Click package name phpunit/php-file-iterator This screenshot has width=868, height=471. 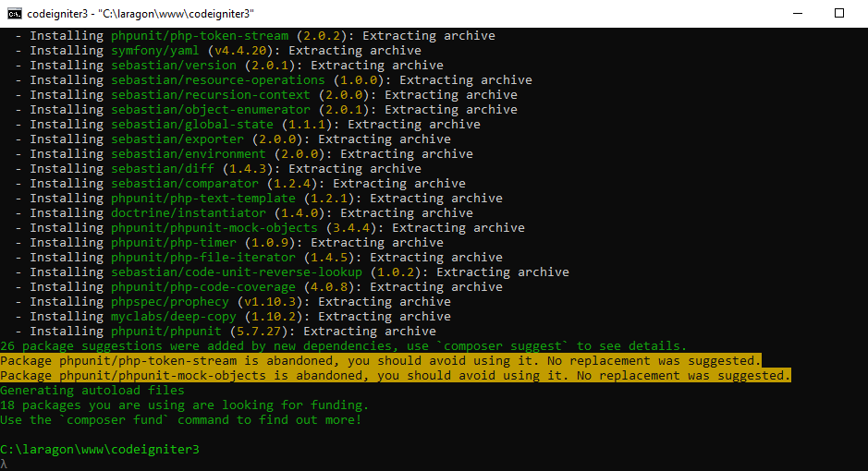pos(203,258)
